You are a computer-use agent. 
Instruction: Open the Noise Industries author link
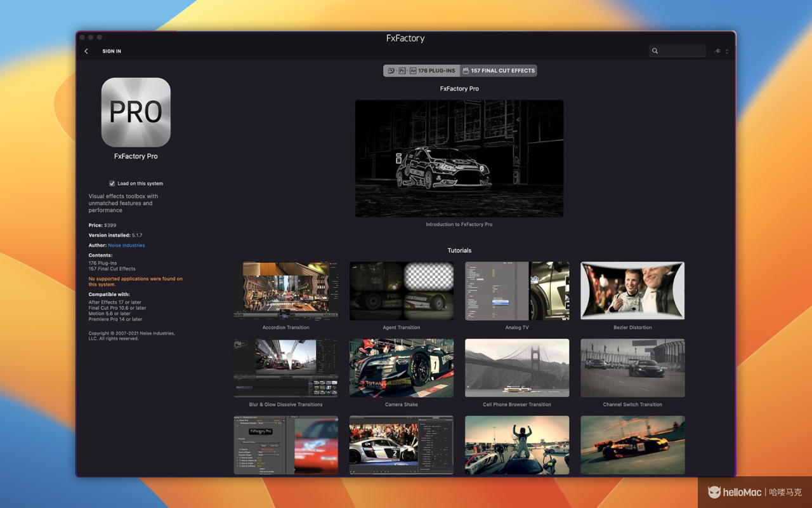coord(126,245)
